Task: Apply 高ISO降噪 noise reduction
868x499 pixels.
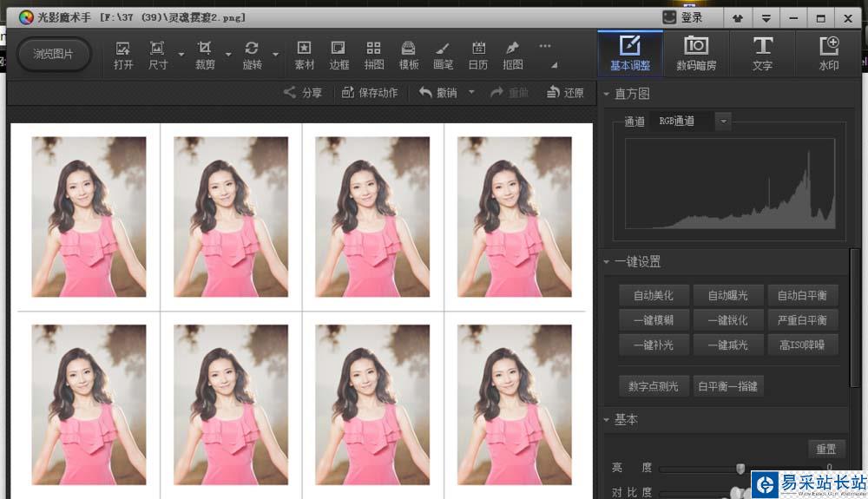Action: click(802, 345)
